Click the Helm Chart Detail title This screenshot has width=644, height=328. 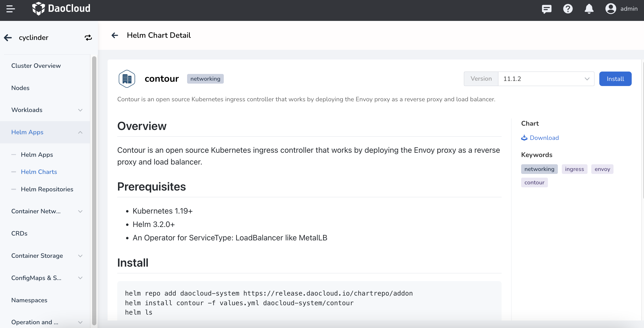[x=159, y=35]
